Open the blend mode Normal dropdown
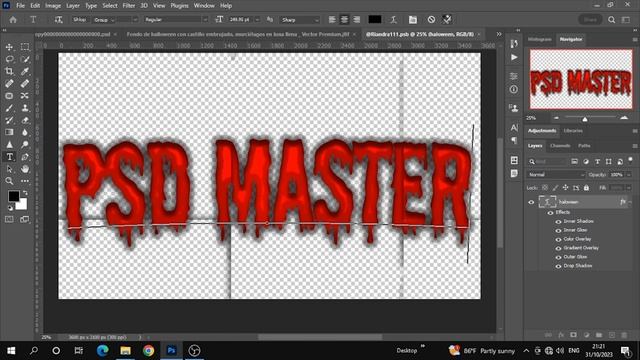 [x=556, y=175]
